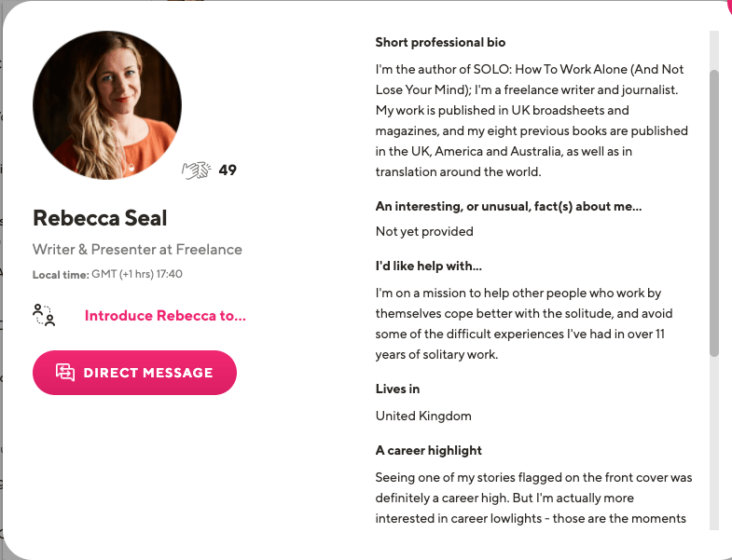This screenshot has height=560, width=732.
Task: Click the 'A career highlight' heading
Action: pyautogui.click(x=429, y=450)
